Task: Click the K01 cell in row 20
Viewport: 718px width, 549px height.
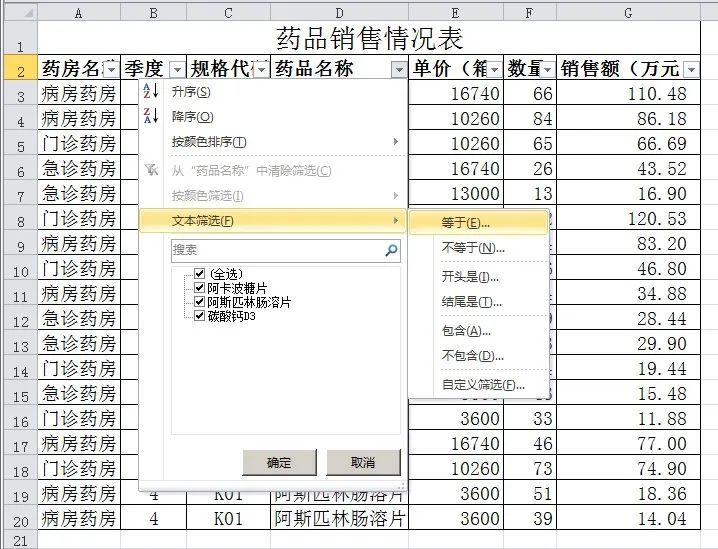Action: pos(228,518)
